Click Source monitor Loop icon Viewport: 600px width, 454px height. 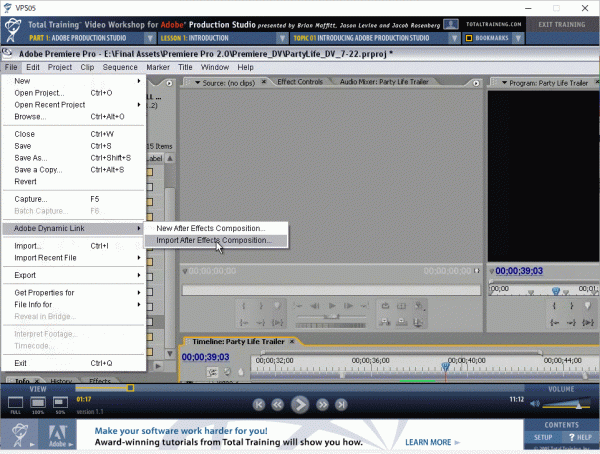coord(385,305)
